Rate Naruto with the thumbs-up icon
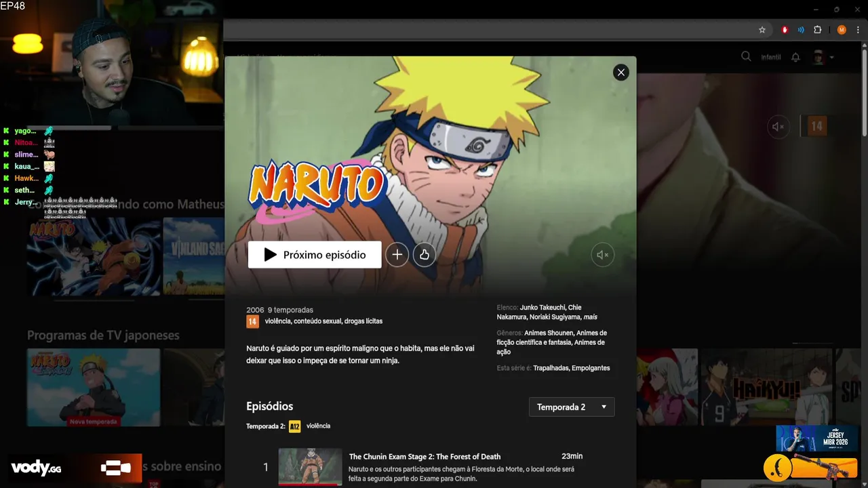The height and width of the screenshot is (488, 868). [x=424, y=255]
